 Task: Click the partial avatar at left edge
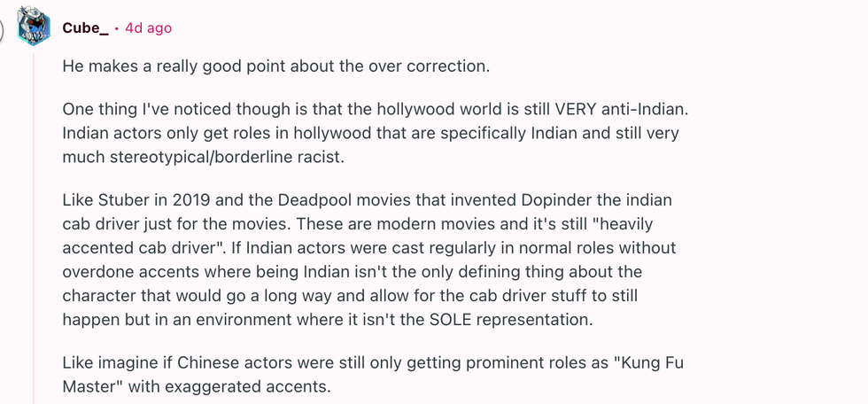pos(4,27)
